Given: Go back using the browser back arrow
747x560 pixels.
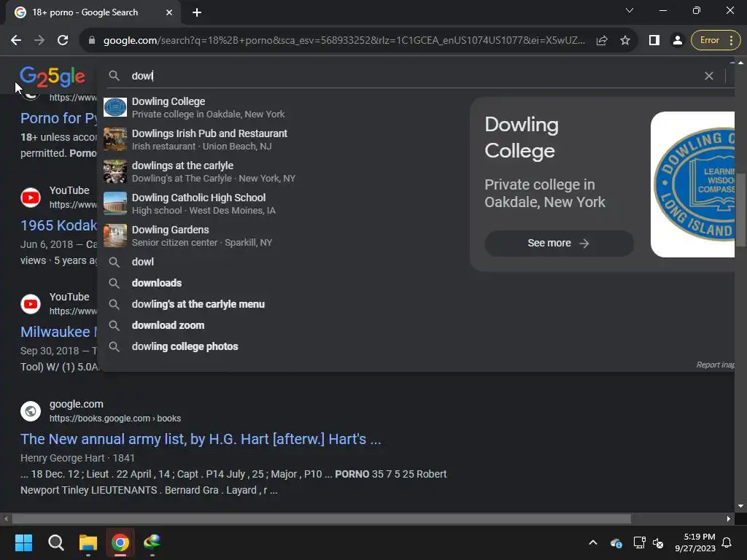Looking at the screenshot, I should click(x=16, y=41).
